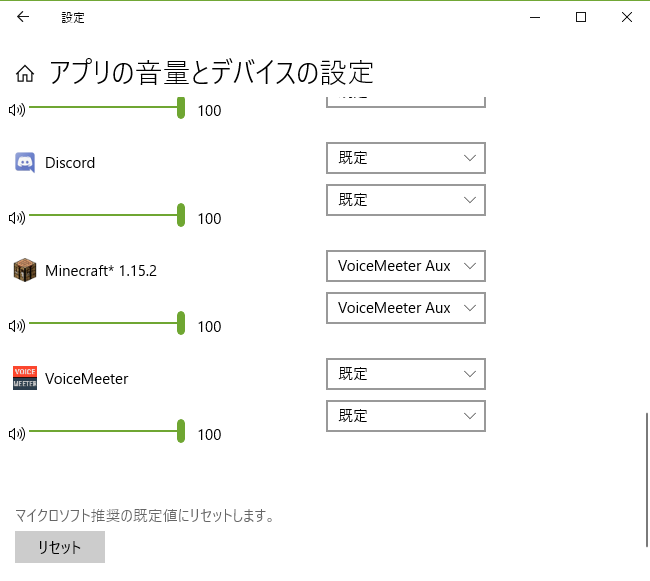Mute the VoiceMeeter volume speaker icon
This screenshot has height=581, width=650.
point(17,433)
